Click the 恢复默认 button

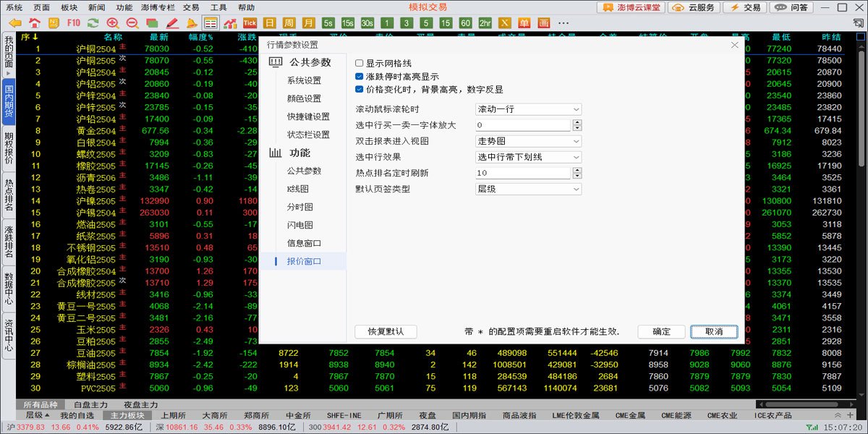point(386,331)
